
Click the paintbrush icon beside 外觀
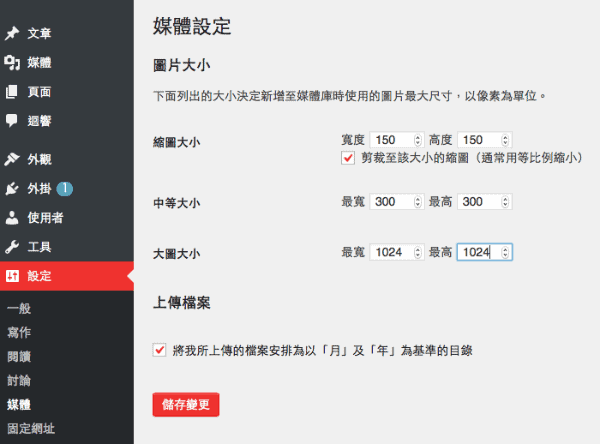coord(12,159)
